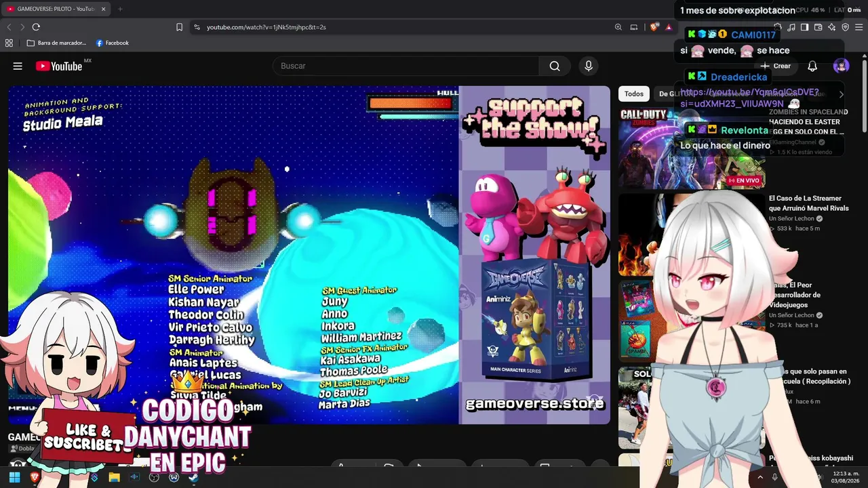The width and height of the screenshot is (868, 488).
Task: Select the Todos filter chip
Action: pos(634,94)
